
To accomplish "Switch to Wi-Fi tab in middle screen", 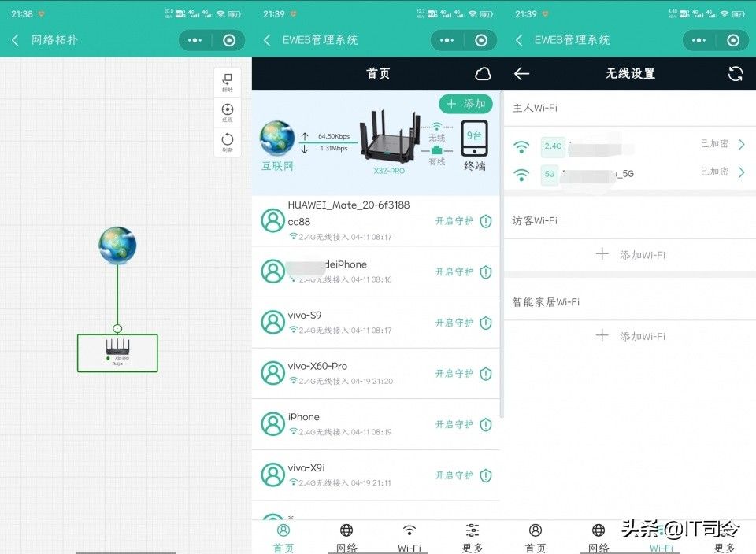I will pos(409,538).
